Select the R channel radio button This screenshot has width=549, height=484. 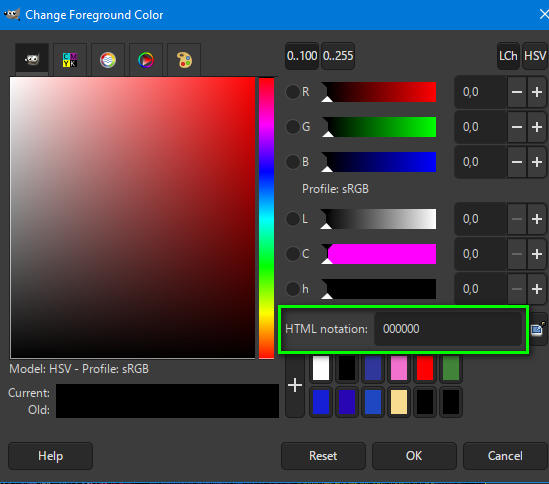(x=292, y=92)
